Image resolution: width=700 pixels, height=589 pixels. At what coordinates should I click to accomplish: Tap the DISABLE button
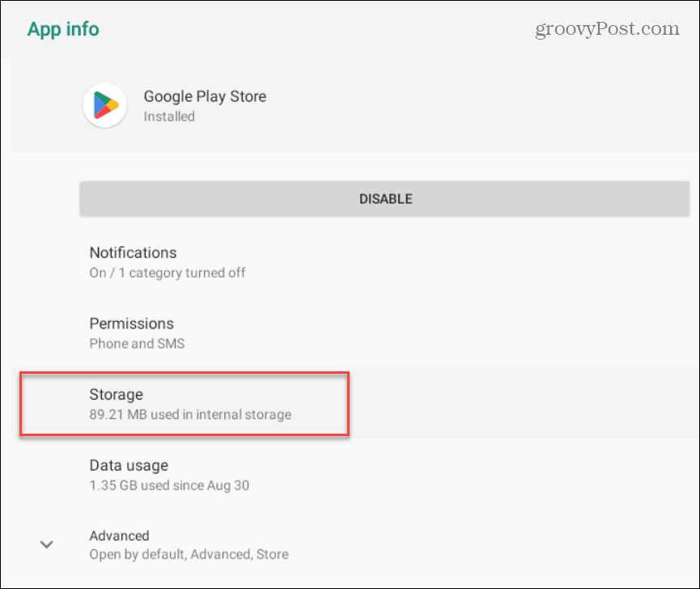(x=385, y=199)
